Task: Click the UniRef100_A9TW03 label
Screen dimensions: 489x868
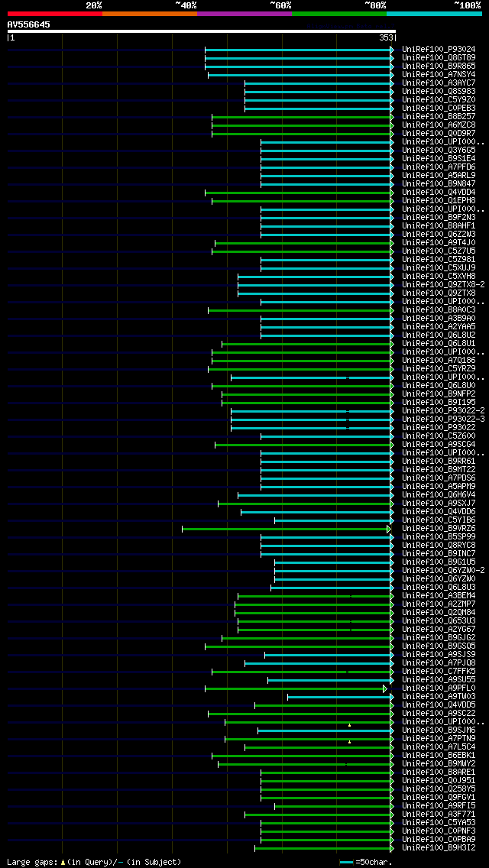Action: [439, 696]
